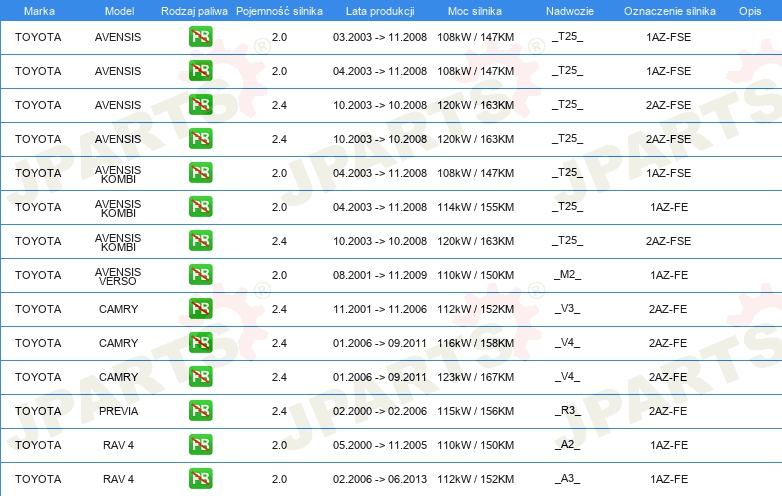The width and height of the screenshot is (782, 496).
Task: Click the Marka column header
Action: pos(39,11)
